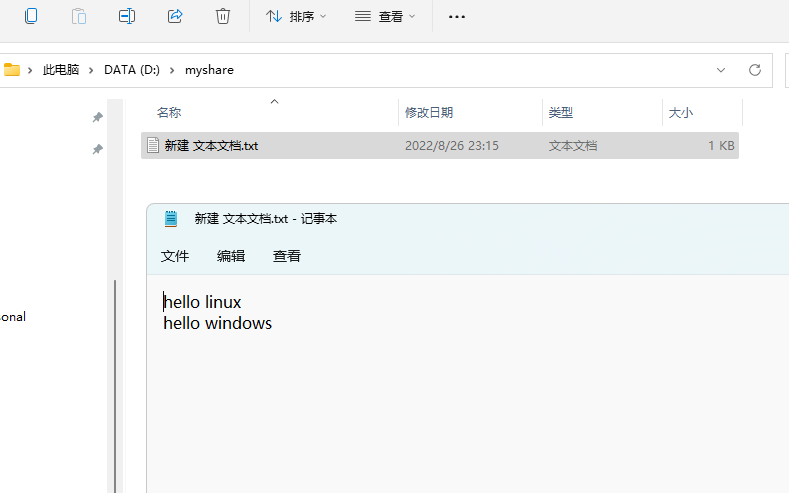Image resolution: width=789 pixels, height=493 pixels.
Task: Open the 查看 view dropdown in the toolbar
Action: coord(385,17)
